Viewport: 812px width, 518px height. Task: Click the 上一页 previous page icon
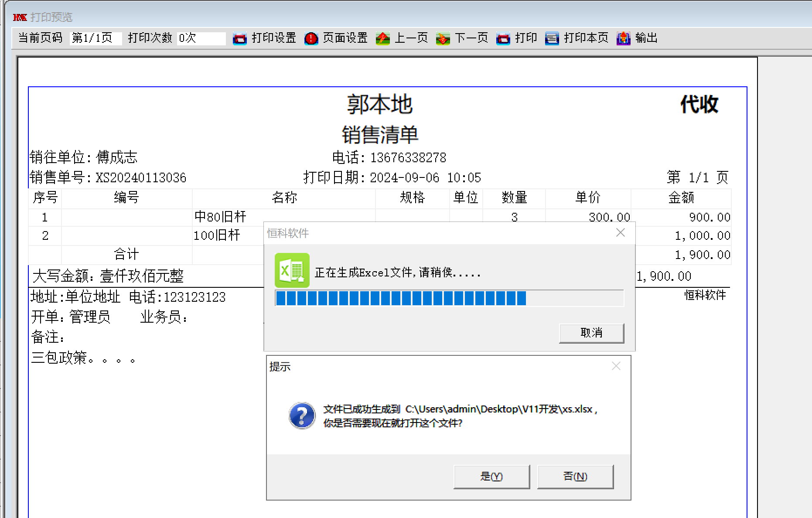click(x=382, y=38)
